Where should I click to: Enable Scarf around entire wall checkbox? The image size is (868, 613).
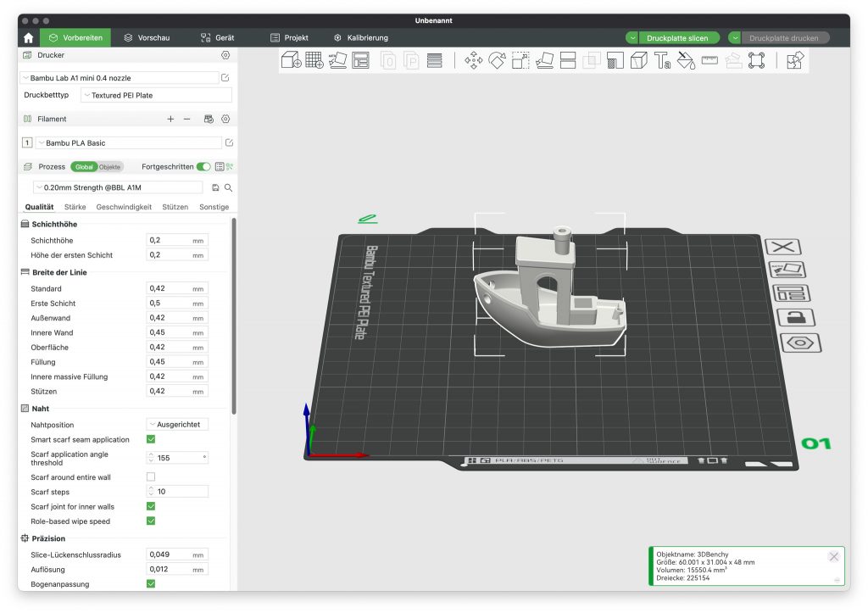click(151, 477)
